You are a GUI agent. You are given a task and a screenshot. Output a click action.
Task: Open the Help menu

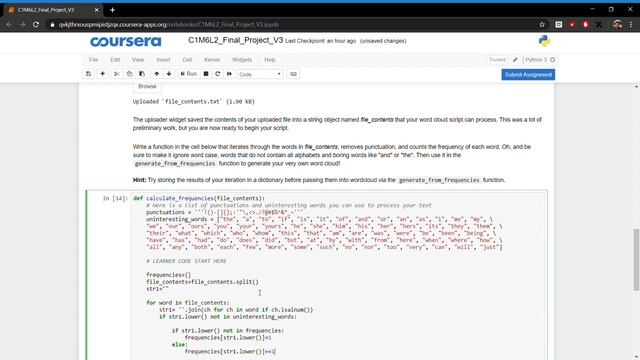pyautogui.click(x=270, y=60)
